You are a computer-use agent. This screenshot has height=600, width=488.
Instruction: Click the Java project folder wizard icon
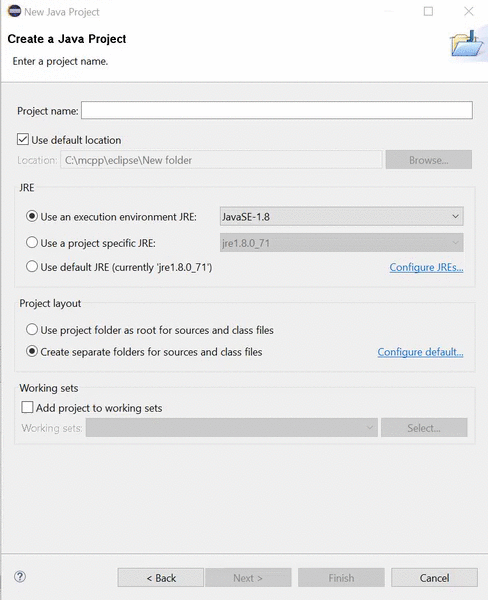pyautogui.click(x=467, y=44)
